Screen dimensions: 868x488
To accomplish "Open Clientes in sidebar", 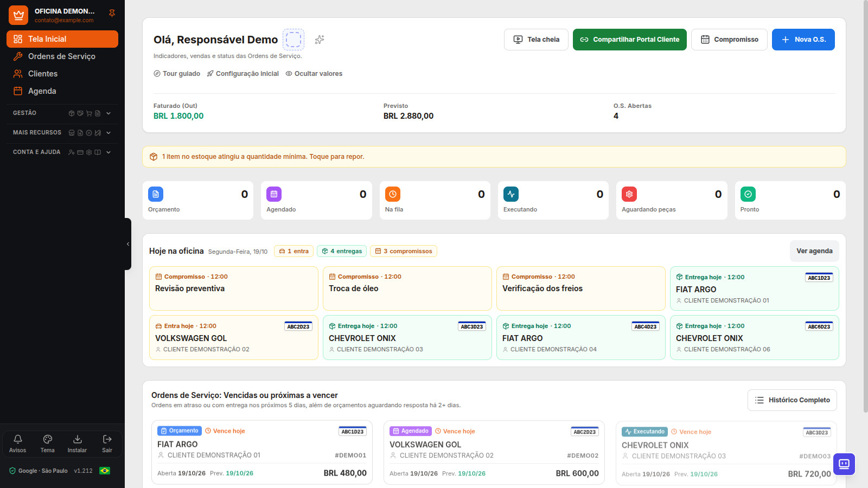I will [x=62, y=74].
